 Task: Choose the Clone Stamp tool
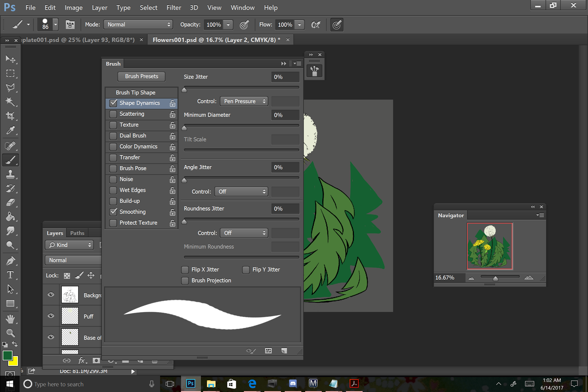[10, 174]
